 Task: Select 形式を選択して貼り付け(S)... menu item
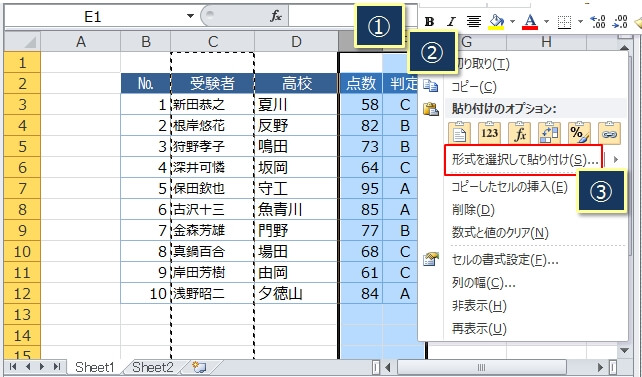[524, 159]
